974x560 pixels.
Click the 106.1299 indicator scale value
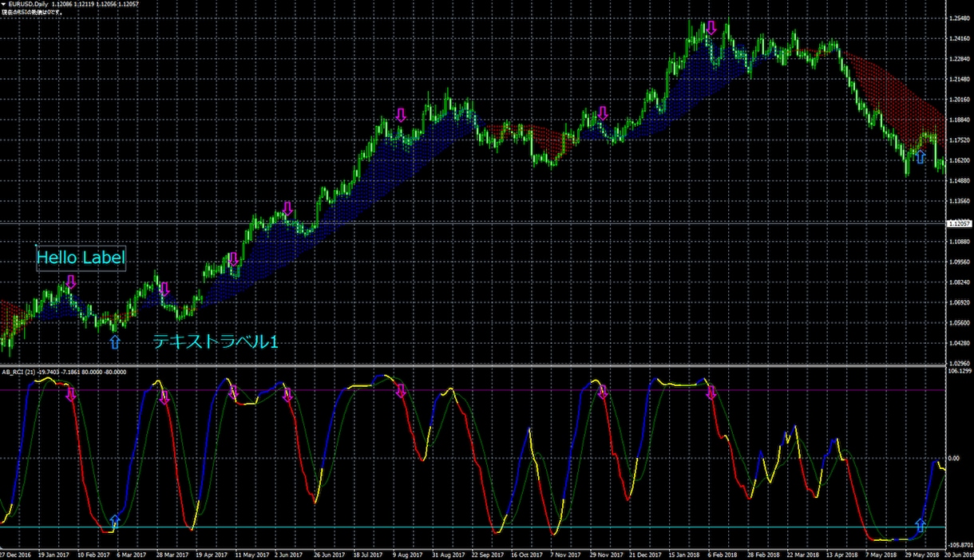click(958, 371)
